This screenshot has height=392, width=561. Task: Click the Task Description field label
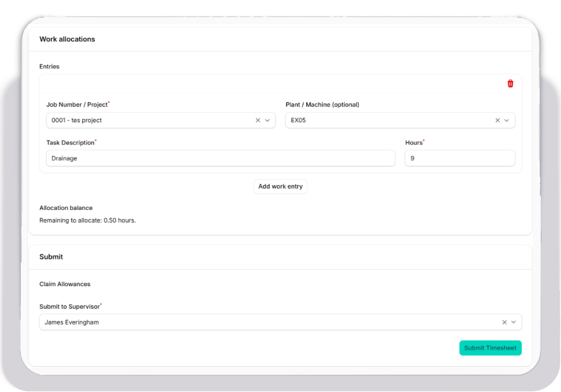coord(70,143)
